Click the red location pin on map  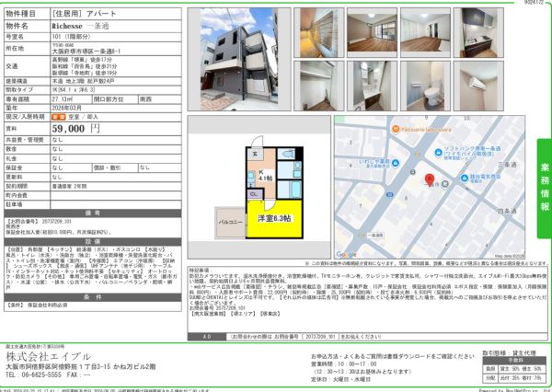429,179
